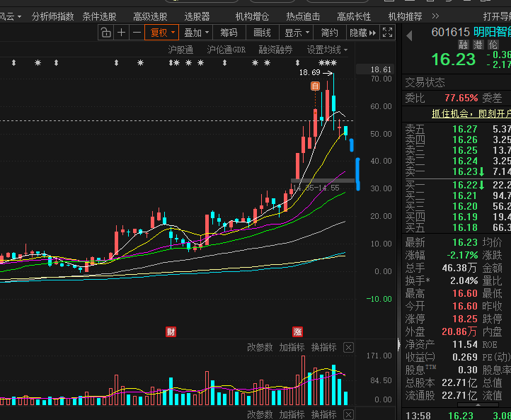Click the left arrow beside stock code 601615
This screenshot has width=511, height=420.
point(409,35)
